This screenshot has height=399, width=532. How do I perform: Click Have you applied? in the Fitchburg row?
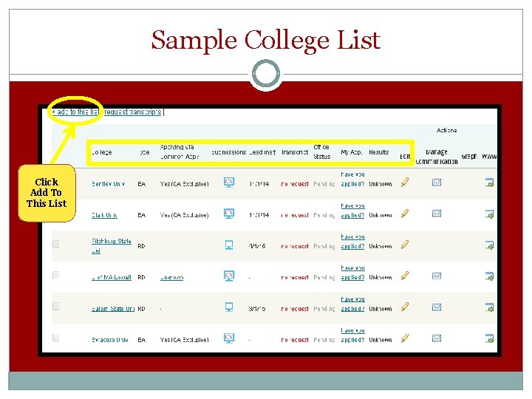[x=352, y=242]
